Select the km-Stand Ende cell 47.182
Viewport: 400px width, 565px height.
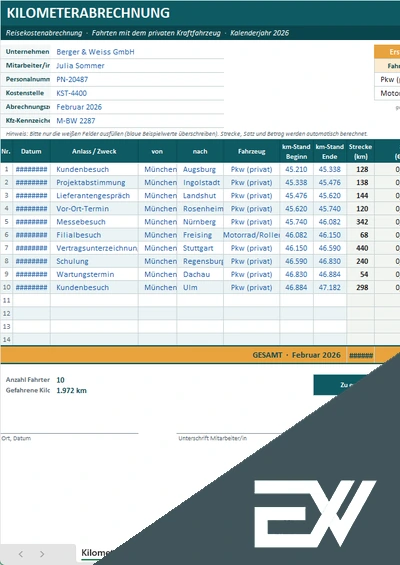330,288
